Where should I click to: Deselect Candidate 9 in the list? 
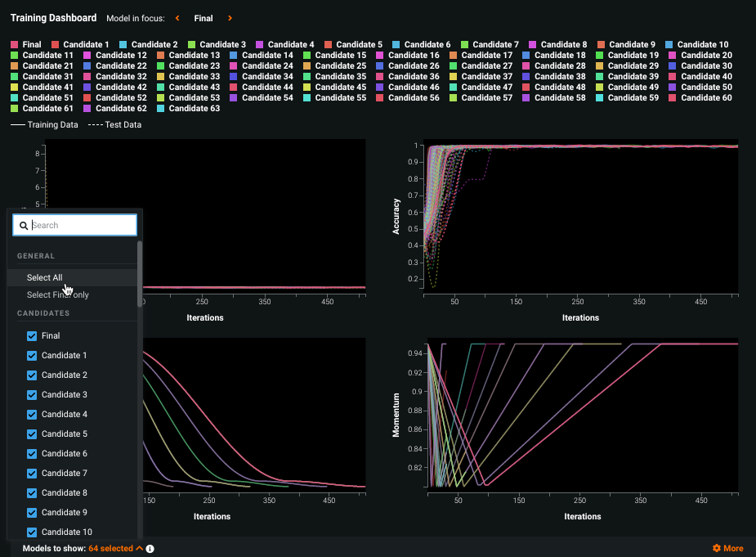(33, 513)
